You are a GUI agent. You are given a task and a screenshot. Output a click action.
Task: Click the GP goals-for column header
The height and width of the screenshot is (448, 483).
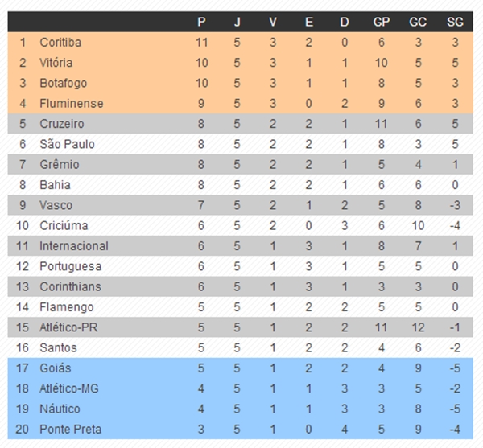coord(382,23)
